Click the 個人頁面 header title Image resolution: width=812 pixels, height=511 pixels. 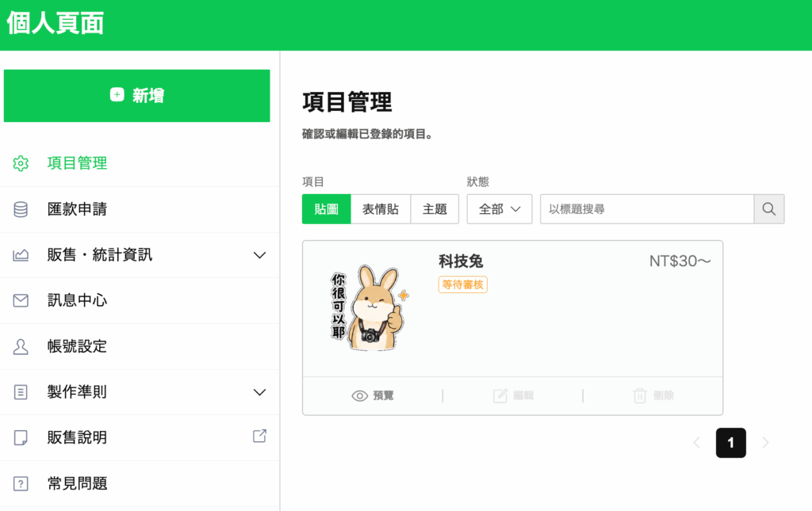(56, 23)
